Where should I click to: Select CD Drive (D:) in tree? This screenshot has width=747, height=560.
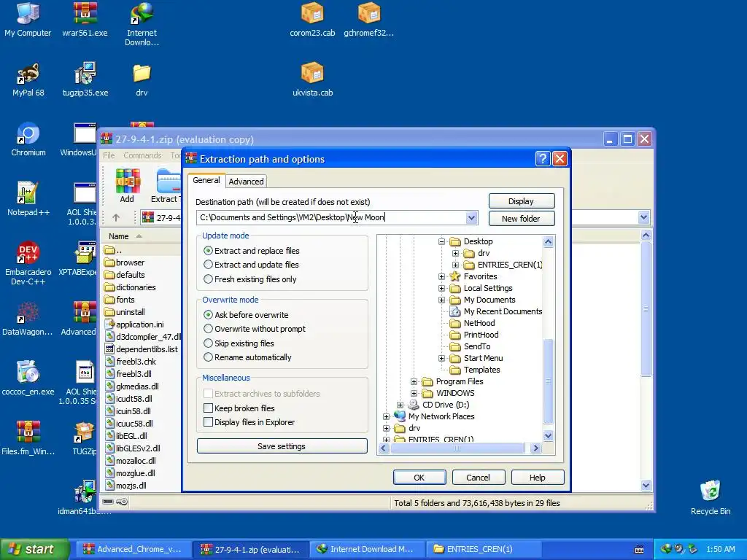click(x=438, y=405)
